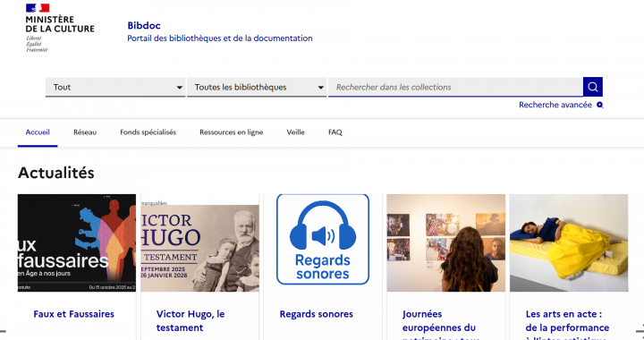The image size is (644, 340).
Task: Switch to Ressources en ligne tab
Action: (232, 132)
